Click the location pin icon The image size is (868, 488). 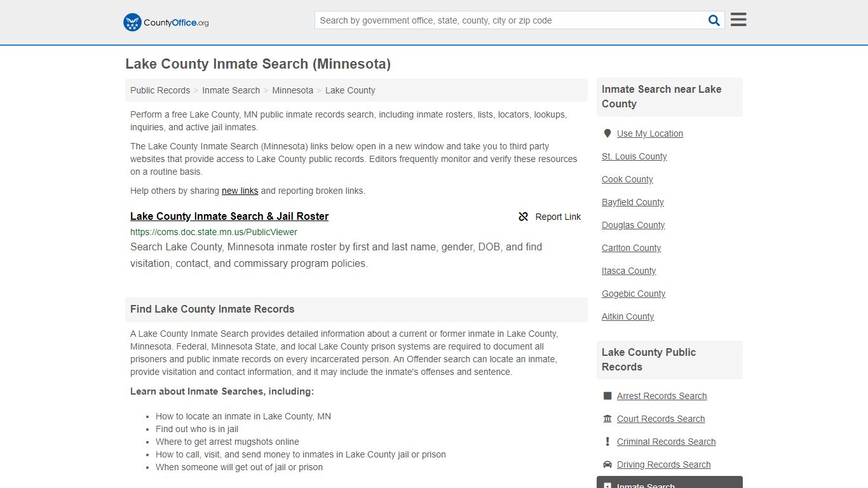pos(607,133)
